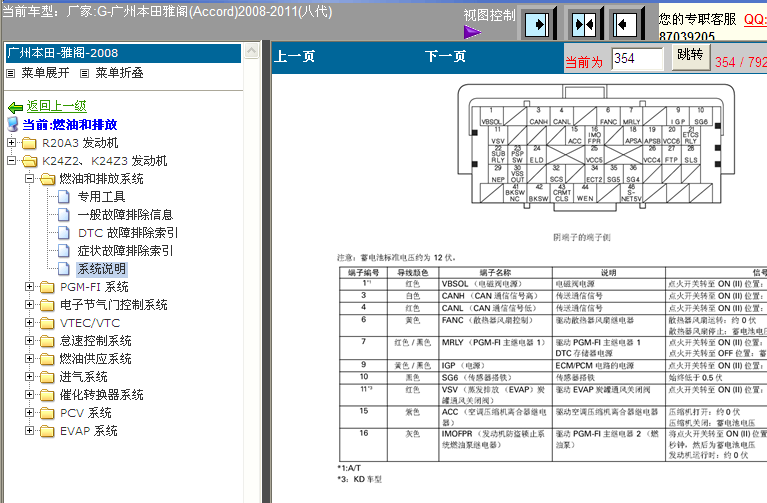
Task: Click the 导线颜色 column header
Action: (412, 273)
